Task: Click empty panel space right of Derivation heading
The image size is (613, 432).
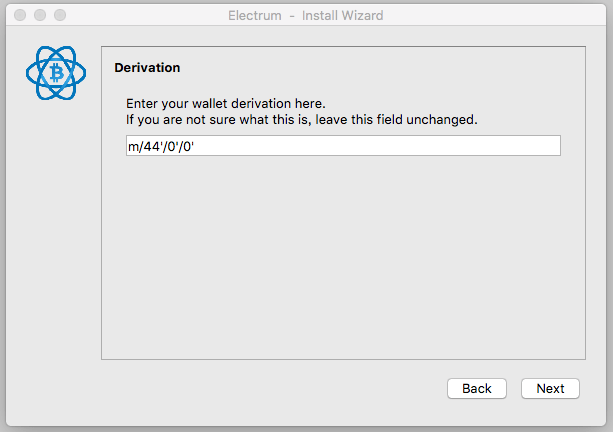Action: click(380, 68)
